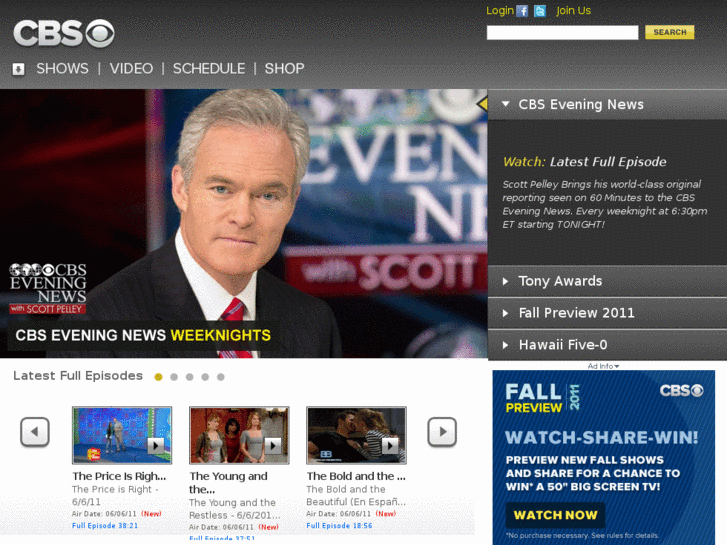Click The Price Is Righ... episode title
This screenshot has width=727, height=545.
pyautogui.click(x=119, y=476)
